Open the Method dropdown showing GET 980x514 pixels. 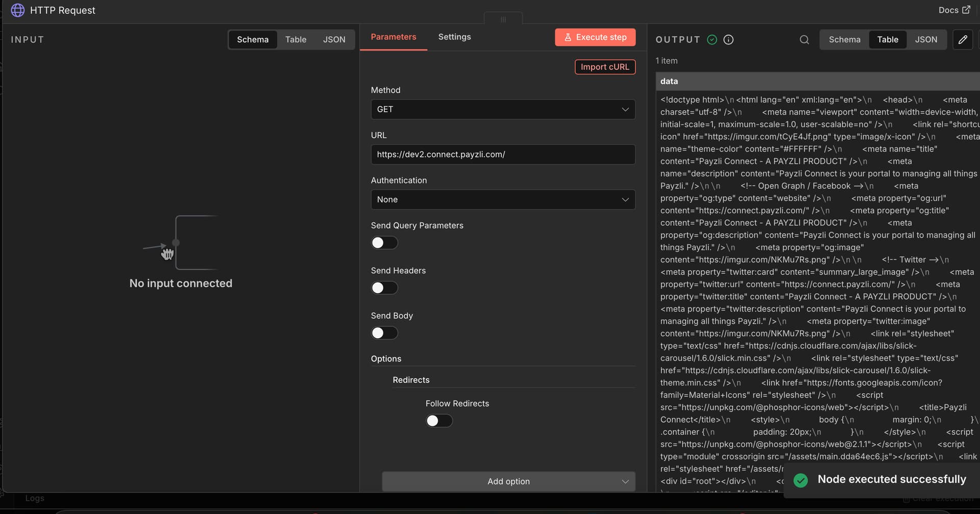point(503,110)
